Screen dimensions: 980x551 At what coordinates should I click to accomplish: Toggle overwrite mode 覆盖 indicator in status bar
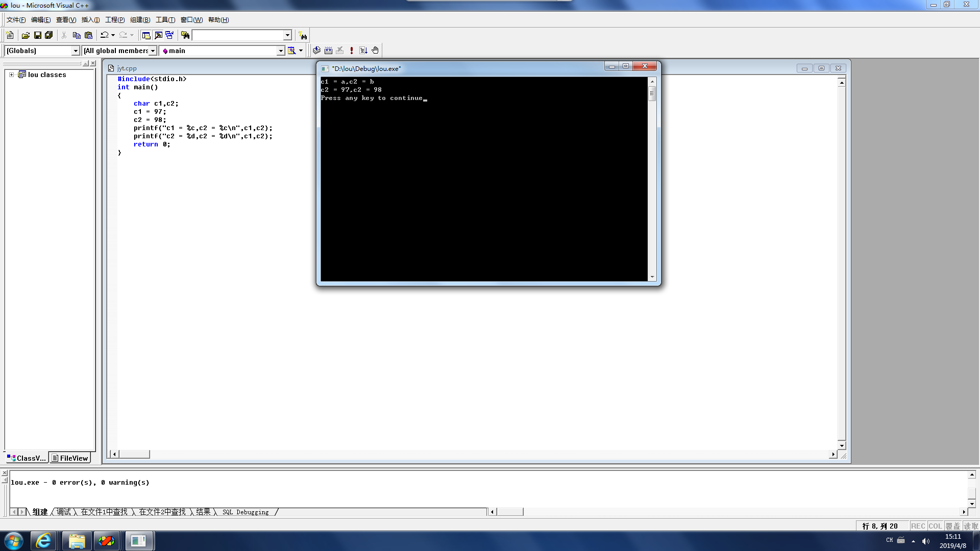click(952, 526)
